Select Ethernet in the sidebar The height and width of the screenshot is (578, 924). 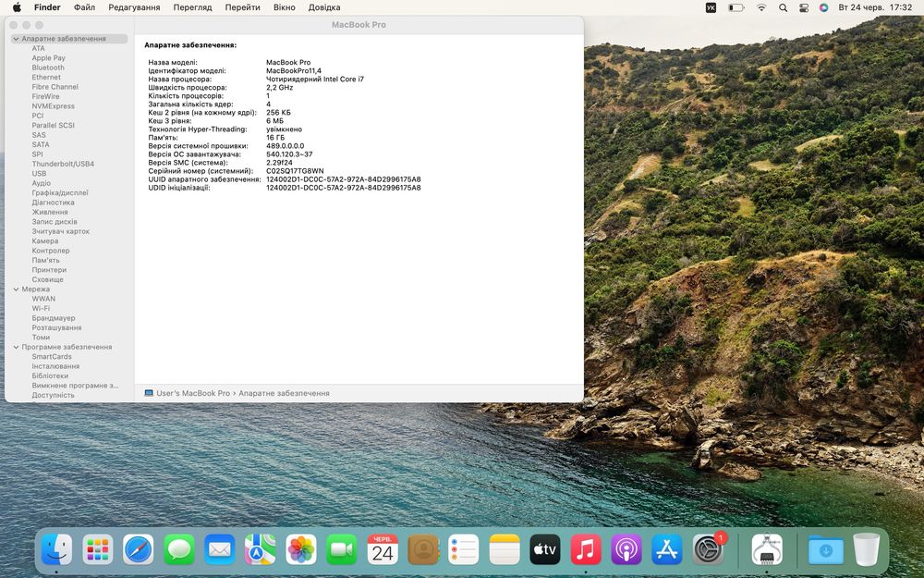(x=46, y=78)
